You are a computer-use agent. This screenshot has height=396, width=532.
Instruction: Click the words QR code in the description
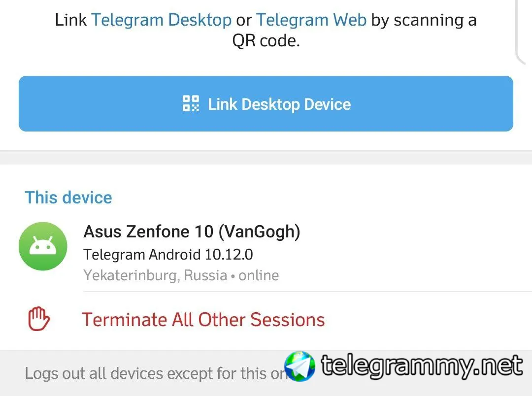pyautogui.click(x=266, y=41)
